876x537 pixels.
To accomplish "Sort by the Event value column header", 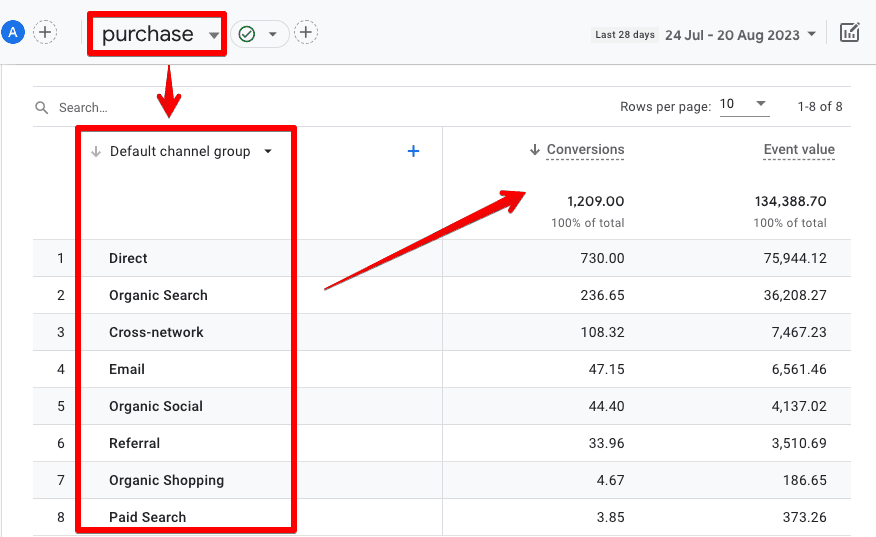I will pos(799,150).
